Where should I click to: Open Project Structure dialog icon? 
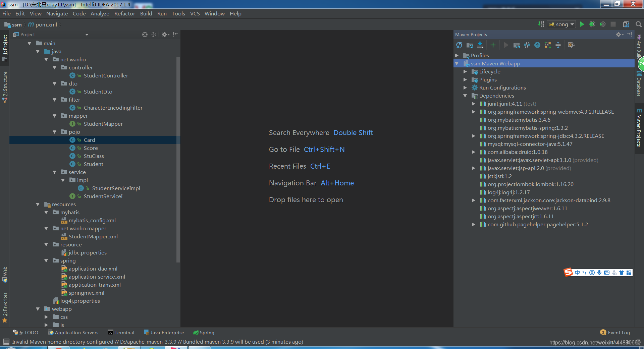tap(626, 24)
